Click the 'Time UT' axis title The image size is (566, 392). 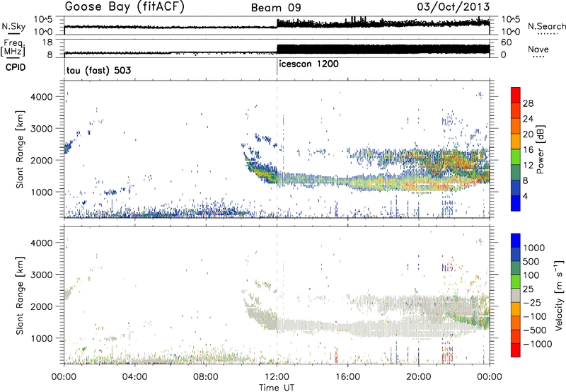277,388
